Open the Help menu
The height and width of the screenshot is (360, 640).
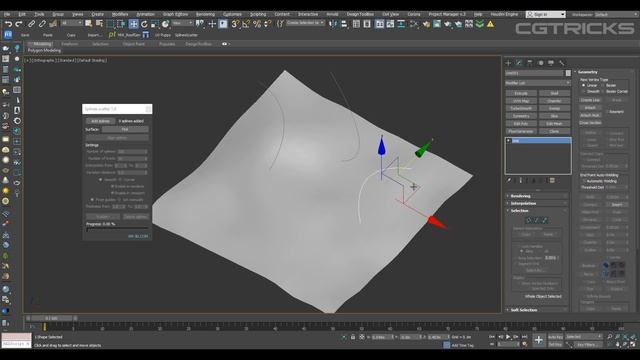click(x=478, y=14)
